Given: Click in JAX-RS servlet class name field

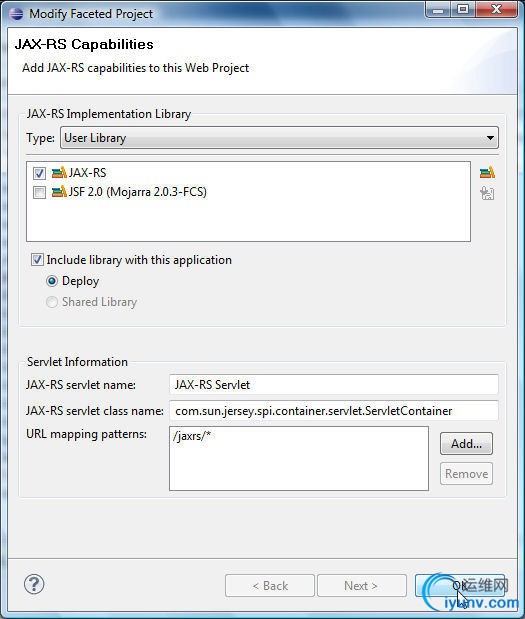Looking at the screenshot, I should click(x=334, y=411).
